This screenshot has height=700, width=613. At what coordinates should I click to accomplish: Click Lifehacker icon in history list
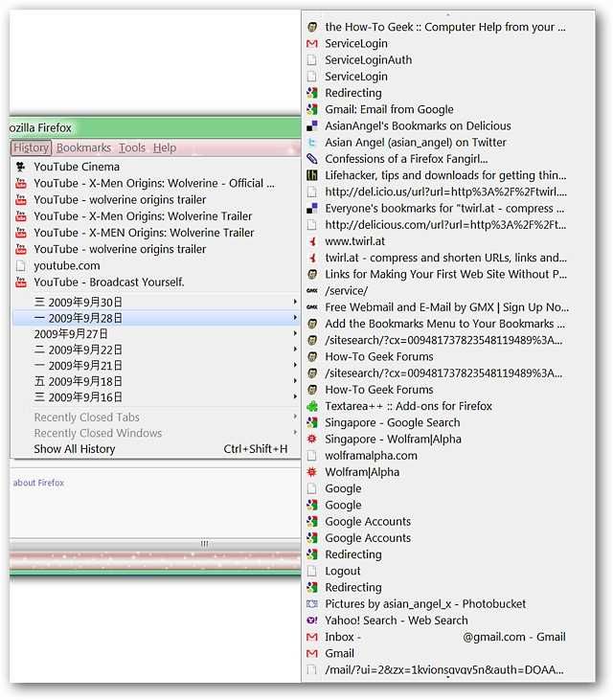coord(312,175)
